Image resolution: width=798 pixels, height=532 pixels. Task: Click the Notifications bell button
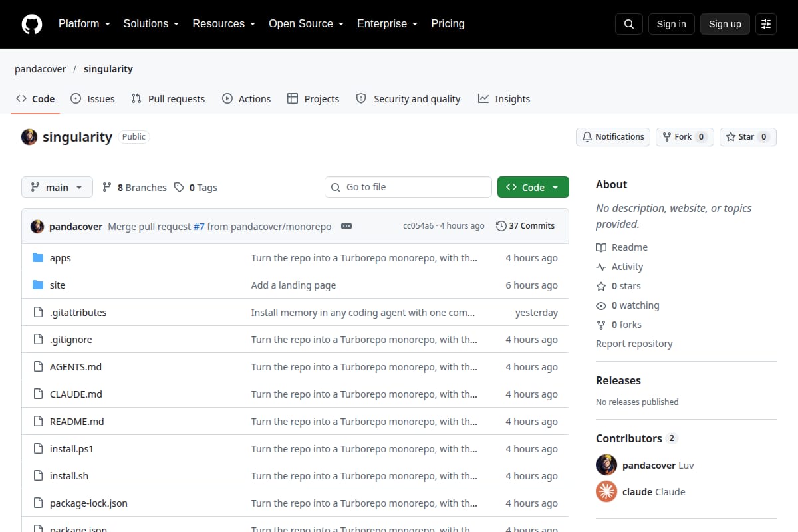[613, 137]
